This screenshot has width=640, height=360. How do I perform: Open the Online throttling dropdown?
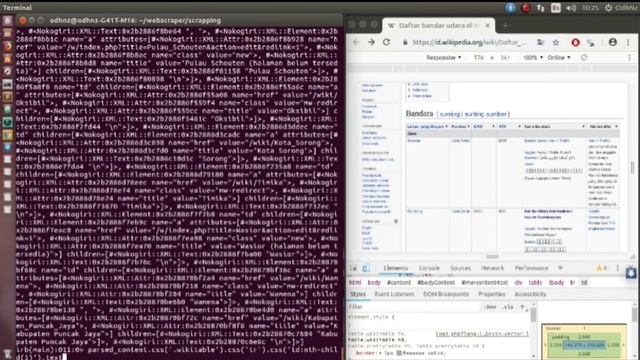pos(559,58)
